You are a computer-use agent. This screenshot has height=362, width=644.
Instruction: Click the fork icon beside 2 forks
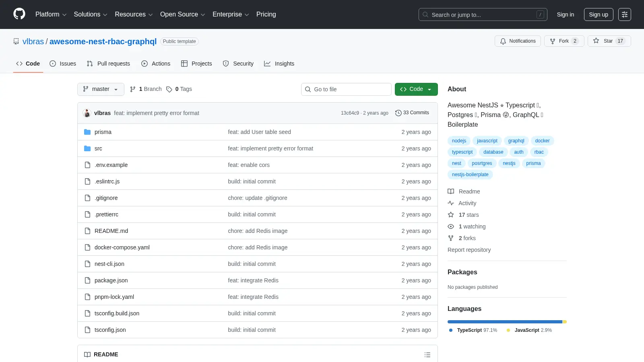(451, 238)
